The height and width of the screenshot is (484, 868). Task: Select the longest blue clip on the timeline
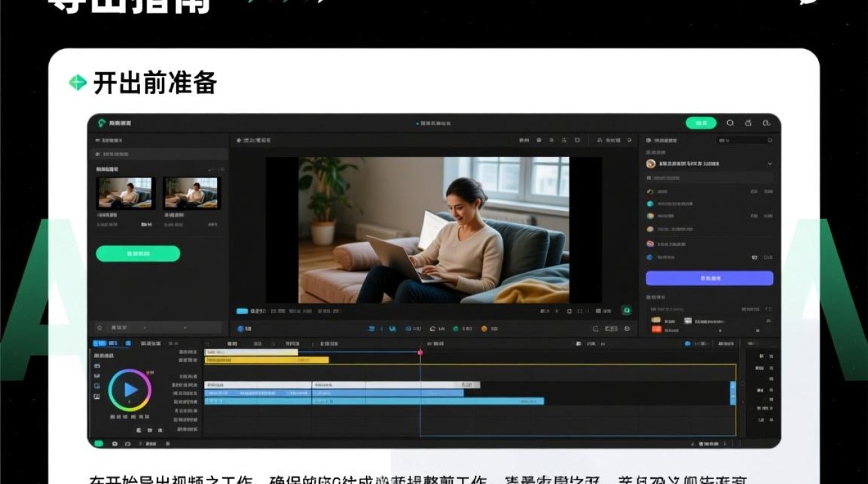[374, 401]
